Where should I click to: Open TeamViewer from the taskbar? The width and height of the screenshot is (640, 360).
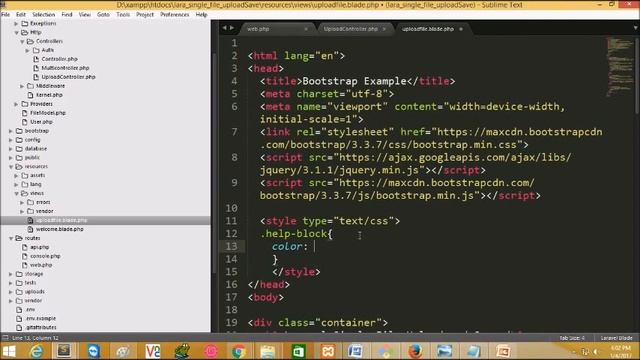click(93, 351)
